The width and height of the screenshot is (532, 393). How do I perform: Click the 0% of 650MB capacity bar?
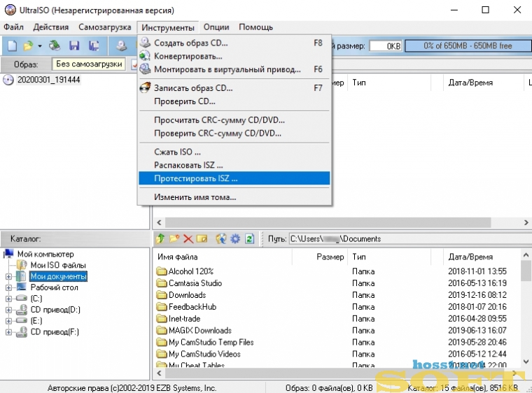tap(468, 45)
